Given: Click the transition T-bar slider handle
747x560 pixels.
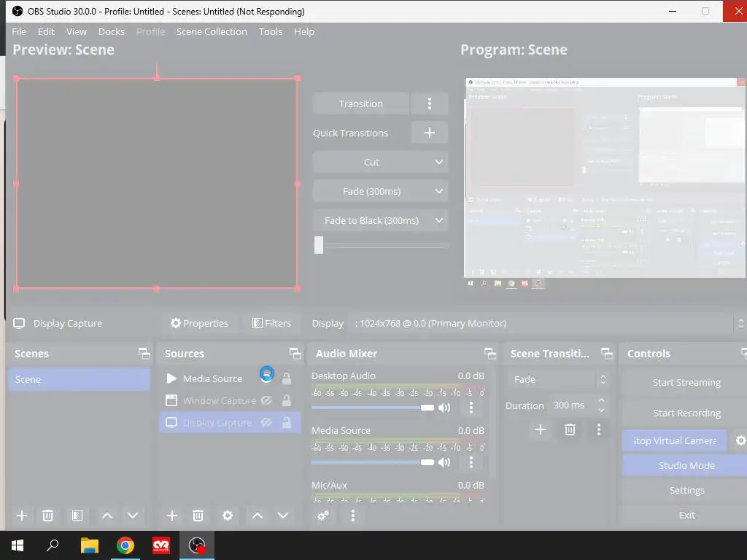Looking at the screenshot, I should click(x=319, y=245).
